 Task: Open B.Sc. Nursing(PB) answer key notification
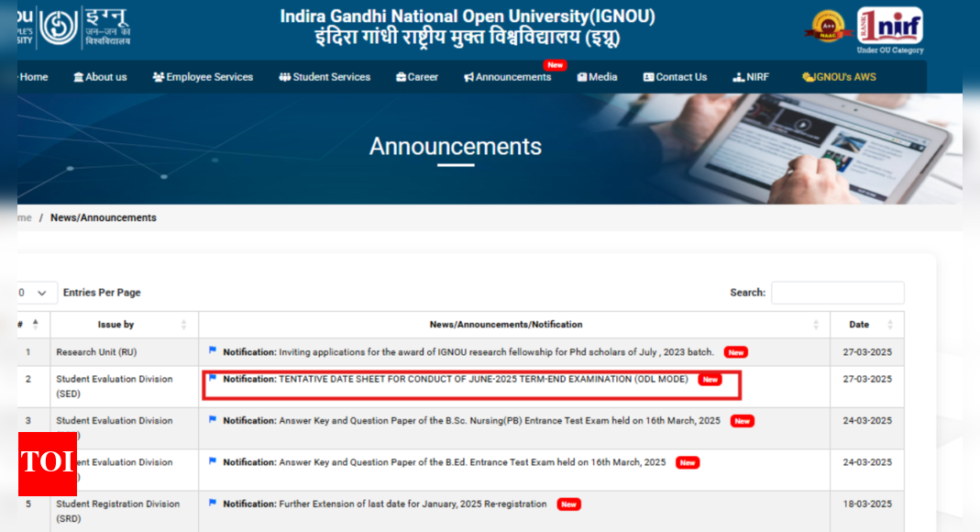pos(472,421)
